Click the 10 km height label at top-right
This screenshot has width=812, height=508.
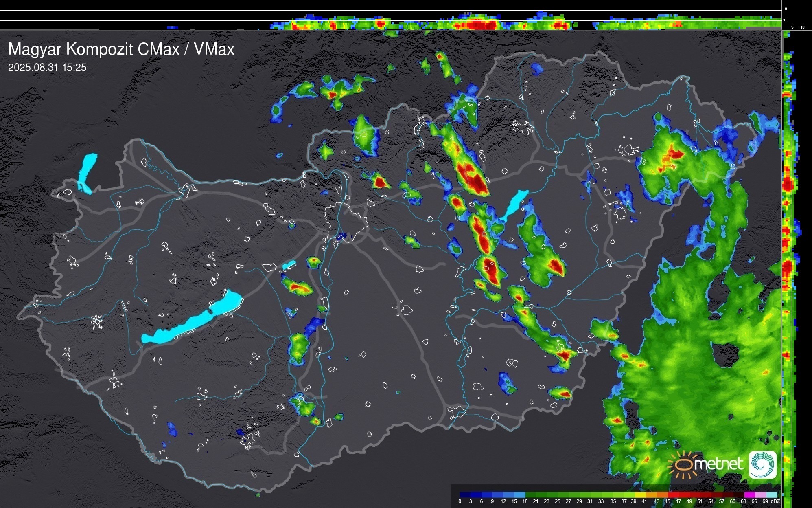pos(785,9)
